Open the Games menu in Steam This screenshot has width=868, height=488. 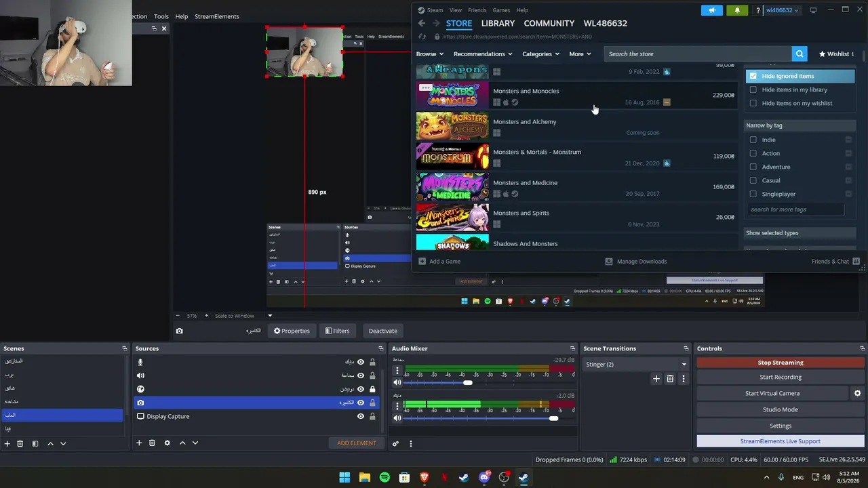coord(501,10)
